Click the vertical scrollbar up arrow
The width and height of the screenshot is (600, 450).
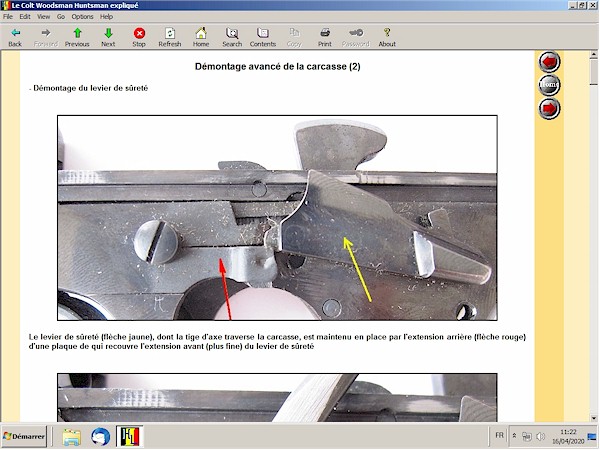tap(593, 55)
